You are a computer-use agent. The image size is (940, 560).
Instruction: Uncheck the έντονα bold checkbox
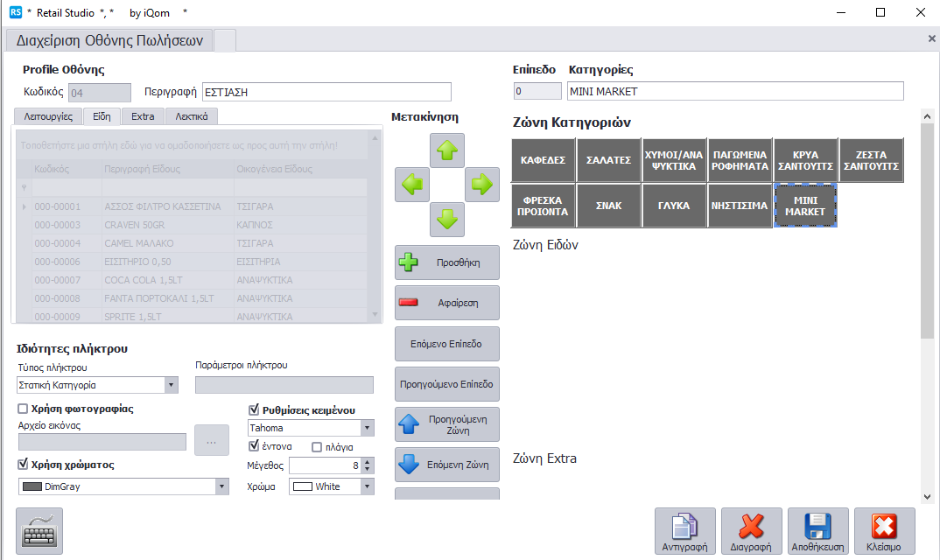point(255,446)
